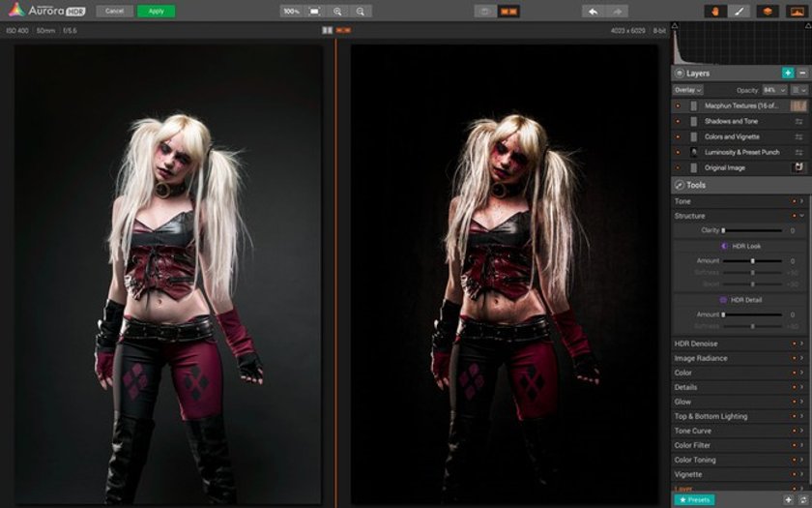
Task: Choose the vertical split view mode
Action: click(328, 31)
